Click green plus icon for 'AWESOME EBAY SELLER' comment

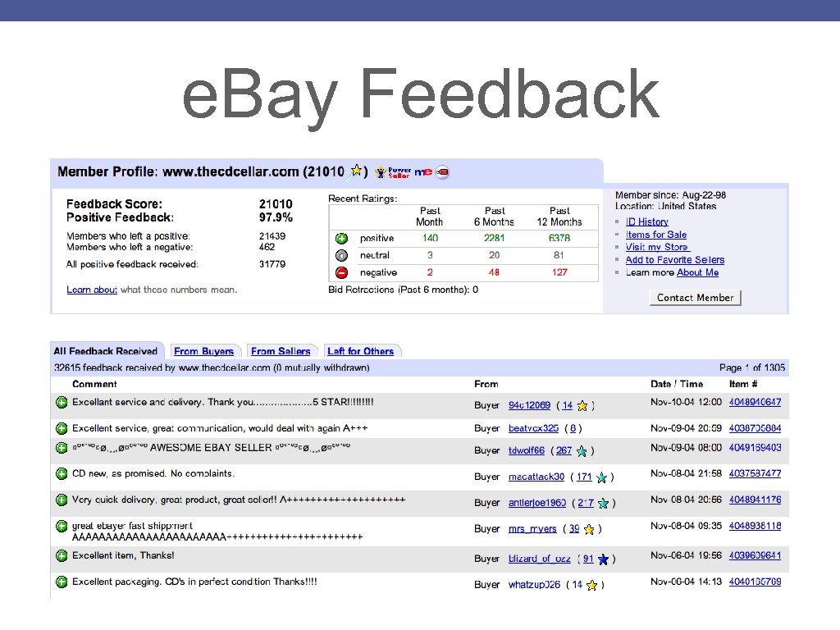point(62,448)
